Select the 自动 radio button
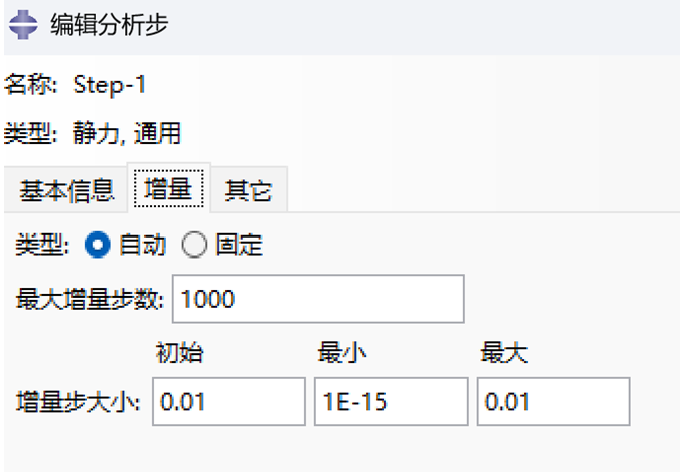This screenshot has width=680, height=472. pyautogui.click(x=98, y=244)
